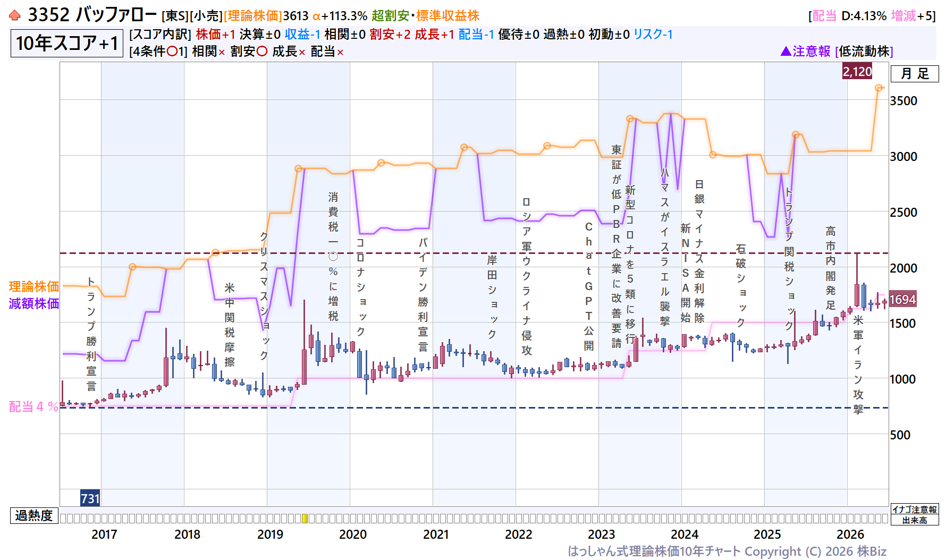This screenshot has width=946, height=560.
Task: Click the バイデン勝利宣言 event annotation
Action: click(x=423, y=294)
